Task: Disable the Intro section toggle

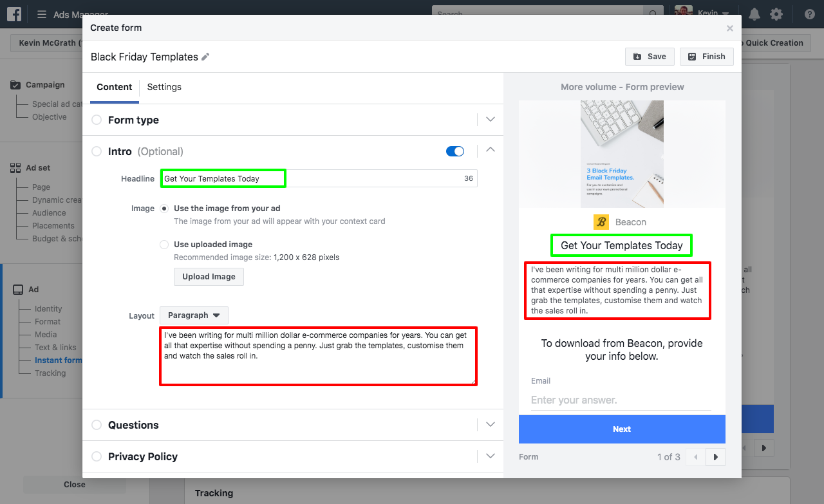Action: point(455,151)
